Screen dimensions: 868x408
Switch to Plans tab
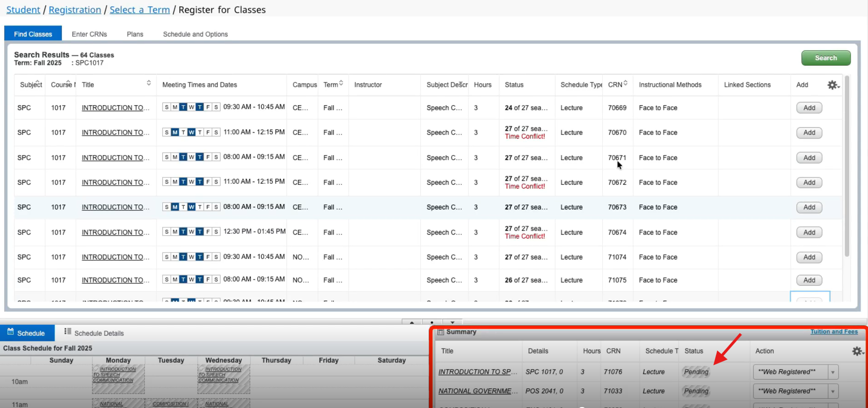tap(135, 34)
